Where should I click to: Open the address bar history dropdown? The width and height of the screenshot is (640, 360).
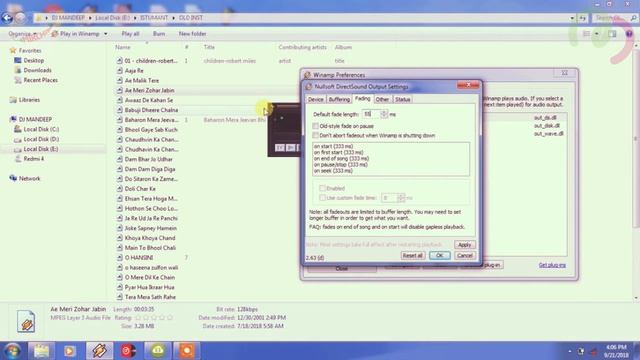click(572, 18)
